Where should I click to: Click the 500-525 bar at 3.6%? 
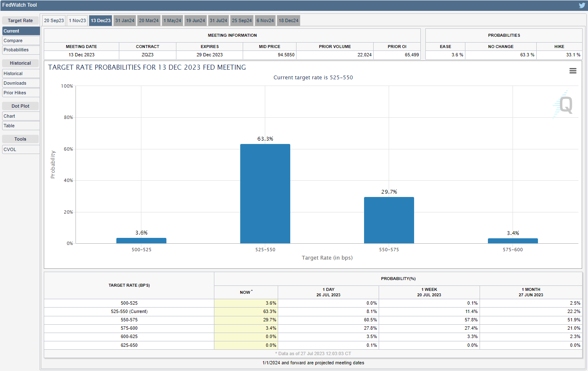[x=141, y=241]
